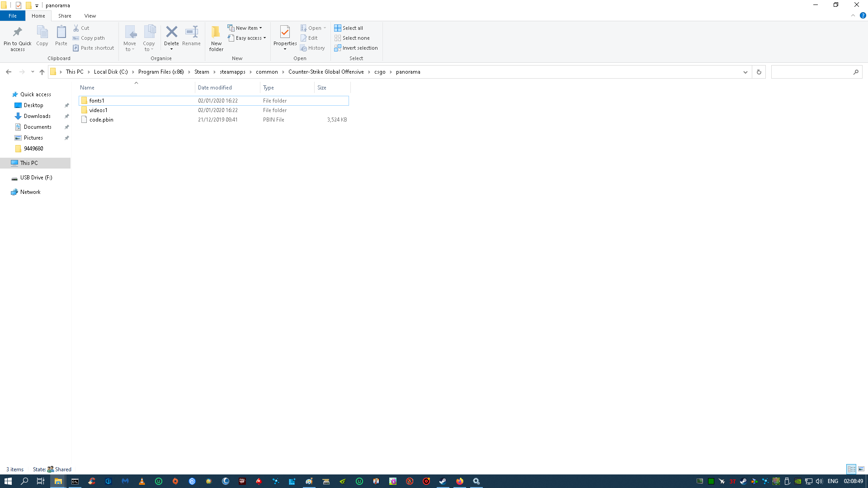The image size is (868, 488).
Task: Click the Delete icon in ribbon
Action: [171, 33]
